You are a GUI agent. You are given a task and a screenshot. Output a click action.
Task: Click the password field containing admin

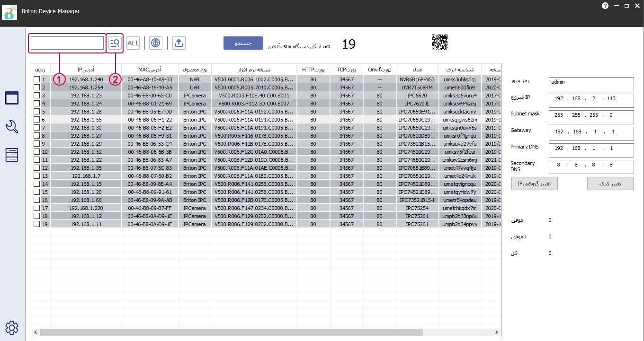pos(590,84)
